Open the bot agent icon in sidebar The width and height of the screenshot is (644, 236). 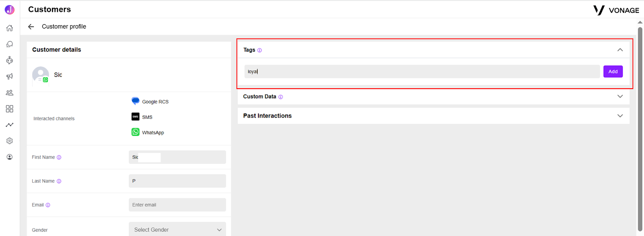point(10,60)
